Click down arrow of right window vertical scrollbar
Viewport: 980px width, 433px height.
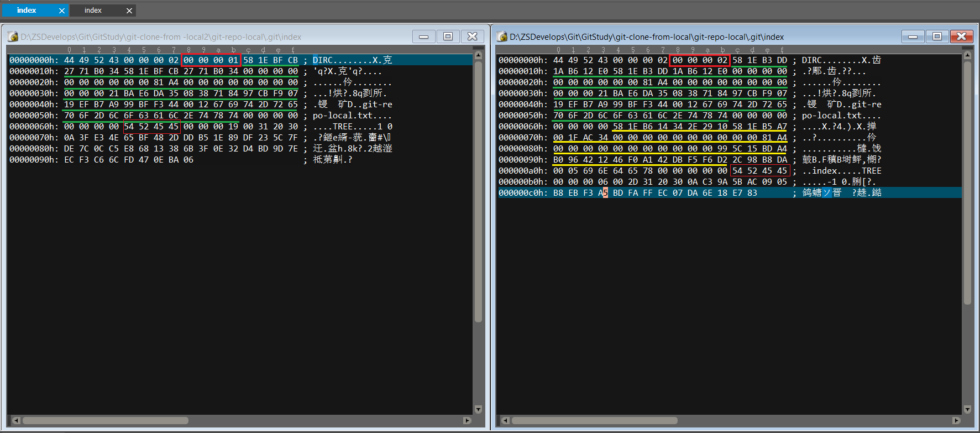point(967,409)
